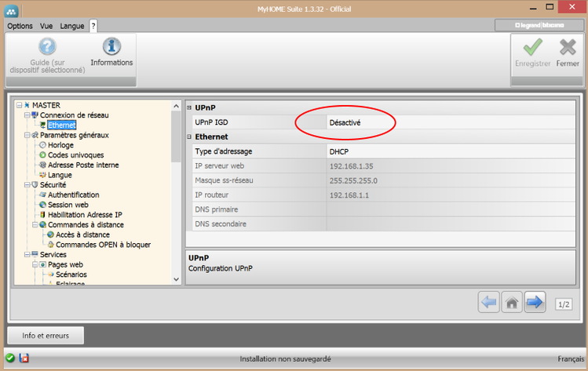Click the Legrand BTicino logo button
Viewport: 588px width, 371px height.
(x=539, y=25)
